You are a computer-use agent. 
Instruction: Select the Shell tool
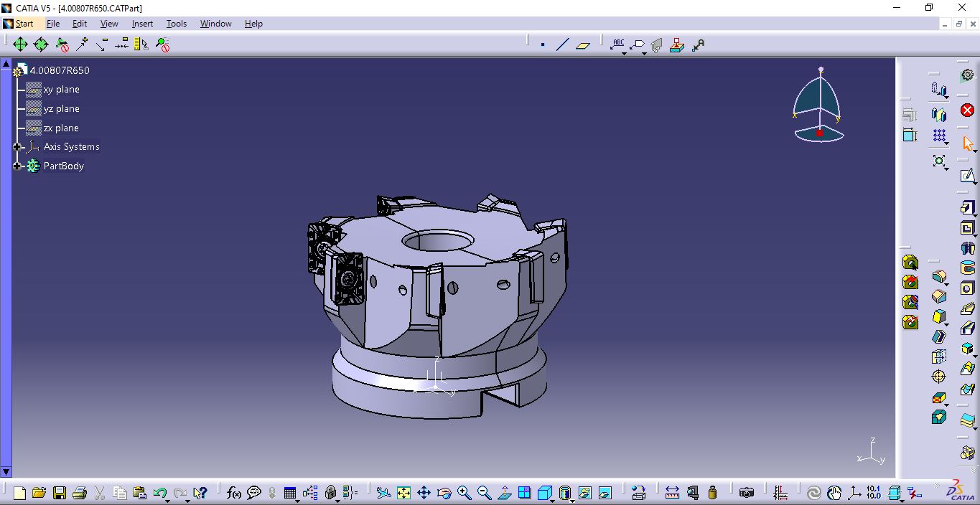click(x=939, y=336)
